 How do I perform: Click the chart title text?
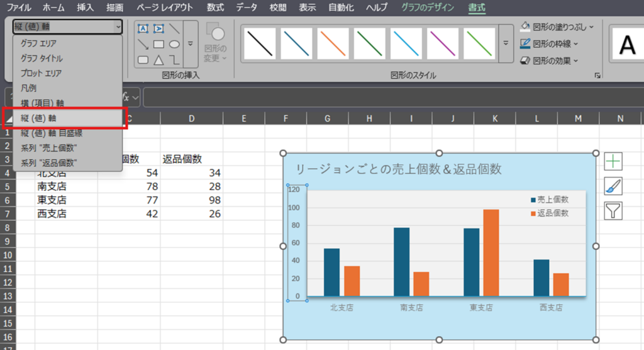tap(398, 169)
